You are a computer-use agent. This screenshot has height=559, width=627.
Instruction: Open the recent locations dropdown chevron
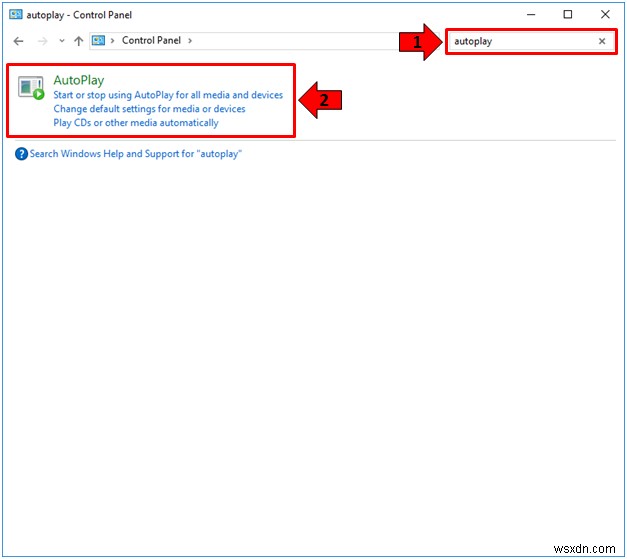62,41
